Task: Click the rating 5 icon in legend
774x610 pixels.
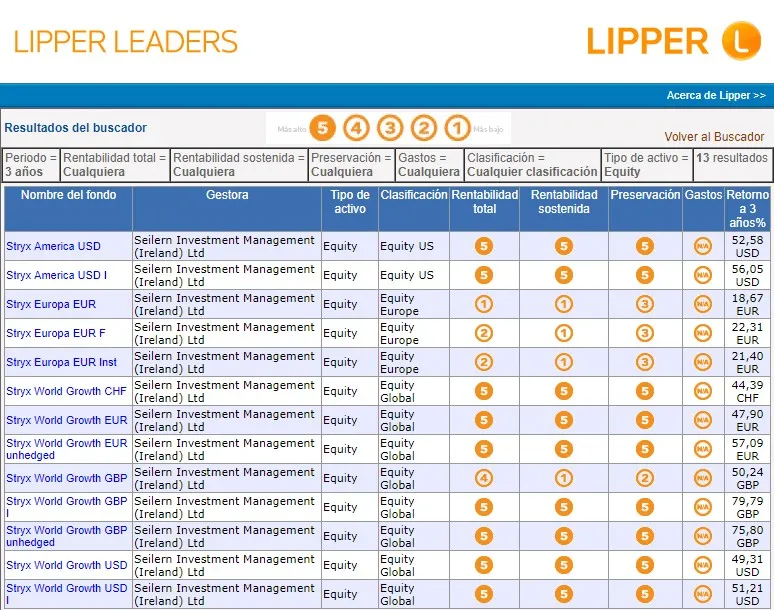Action: [322, 128]
